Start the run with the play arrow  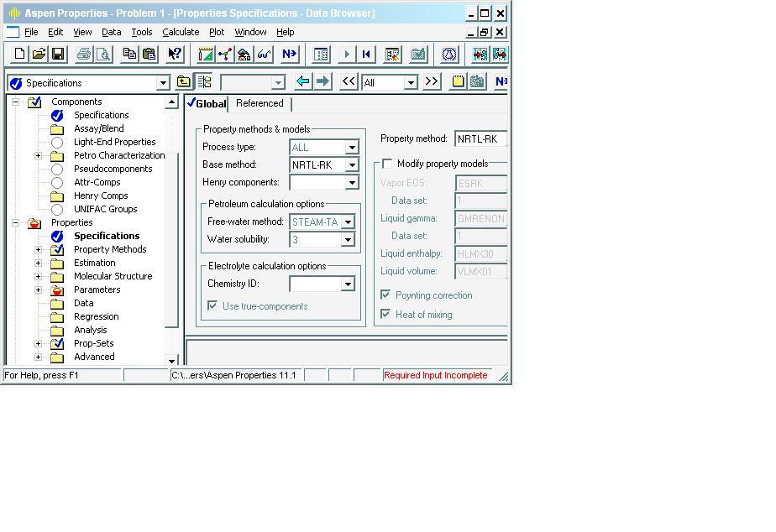[346, 54]
